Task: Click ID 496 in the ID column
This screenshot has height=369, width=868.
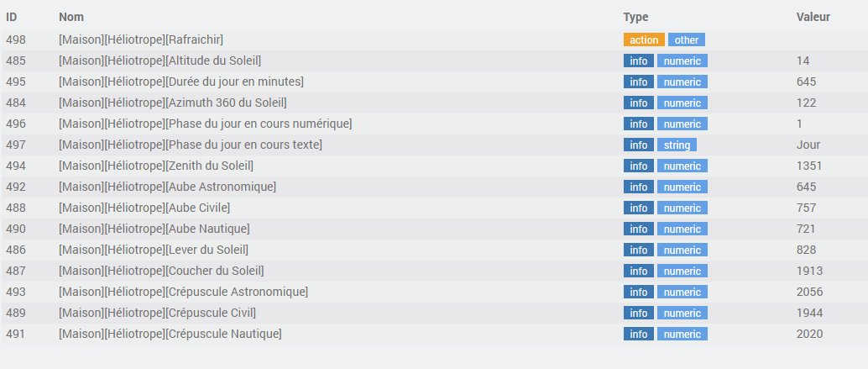Action: [x=16, y=124]
